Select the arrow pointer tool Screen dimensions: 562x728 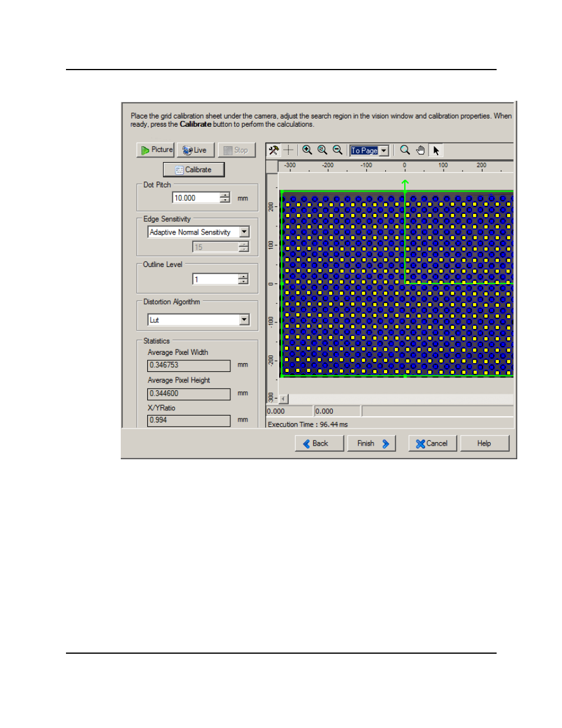(436, 150)
